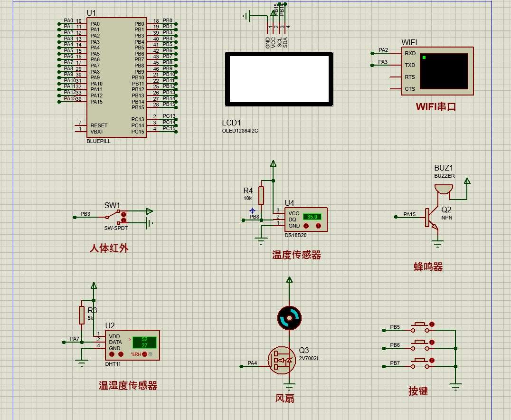Select the R4 10k resistor
The height and width of the screenshot is (420, 511).
tap(261, 195)
